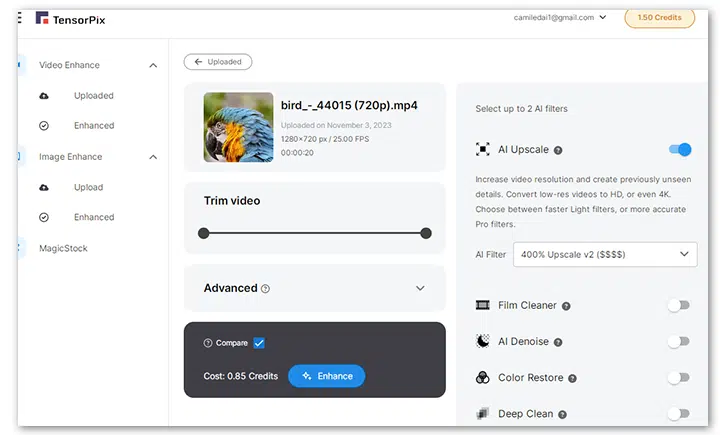Click the Color Restore icon
The width and height of the screenshot is (720, 435).
pyautogui.click(x=482, y=378)
